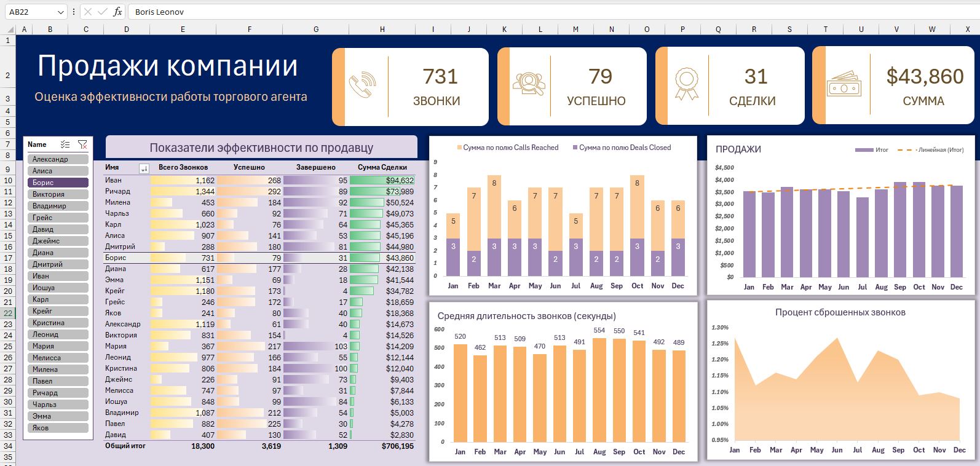Select column X header
This screenshot has height=466, width=980.
[x=968, y=30]
